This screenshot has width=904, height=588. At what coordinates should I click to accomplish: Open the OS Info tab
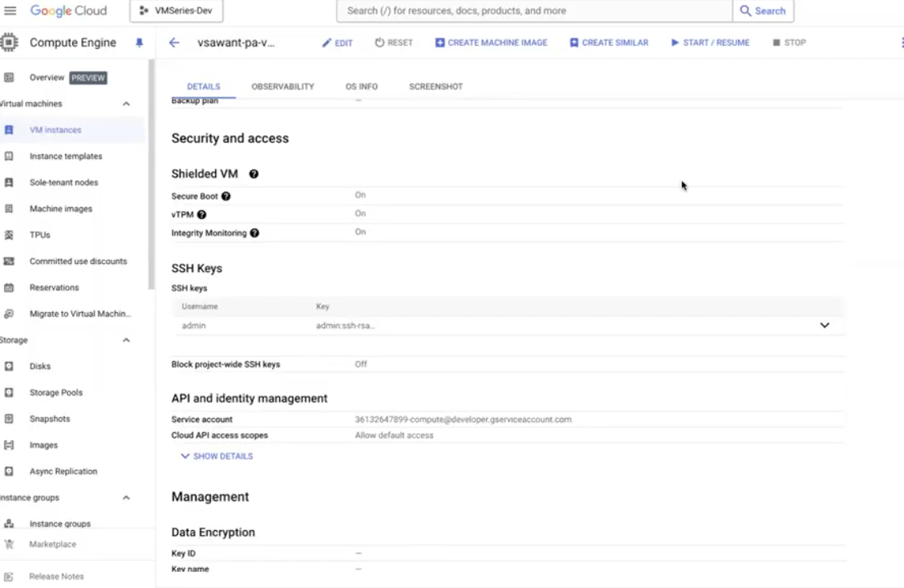(x=361, y=87)
